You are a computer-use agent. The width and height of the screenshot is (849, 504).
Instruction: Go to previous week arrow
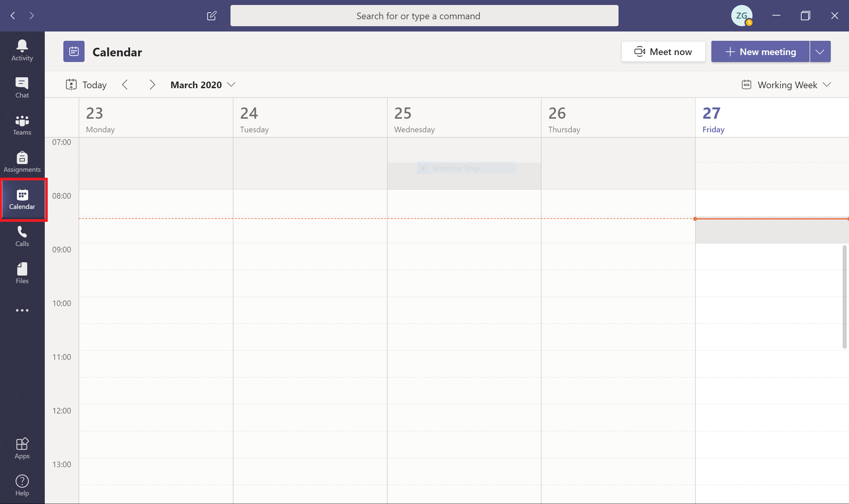click(125, 85)
